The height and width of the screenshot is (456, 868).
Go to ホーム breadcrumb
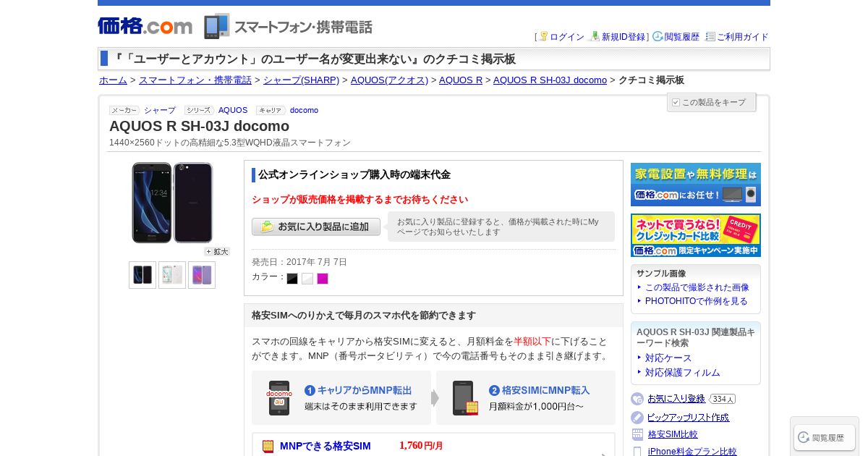(113, 80)
